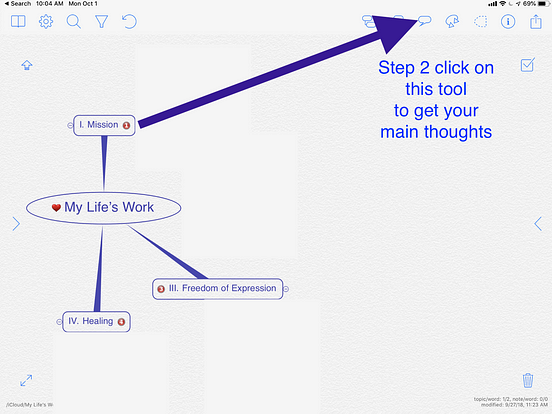Tap the undo arrow
This screenshot has height=414, width=552.
[x=129, y=21]
